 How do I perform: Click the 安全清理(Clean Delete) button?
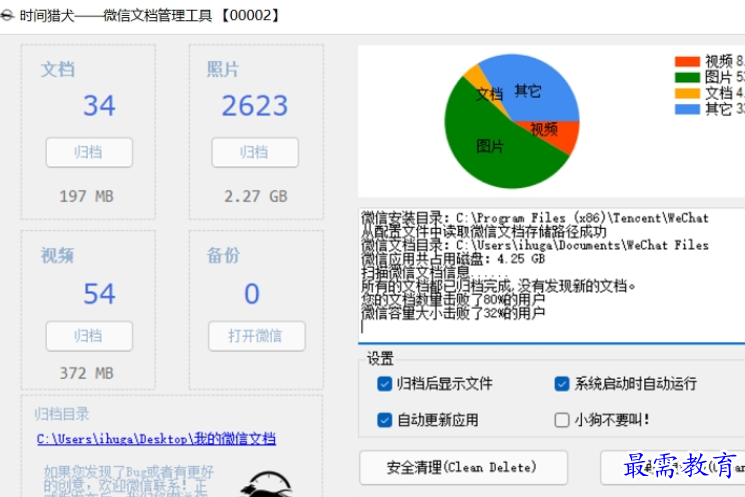point(463,468)
